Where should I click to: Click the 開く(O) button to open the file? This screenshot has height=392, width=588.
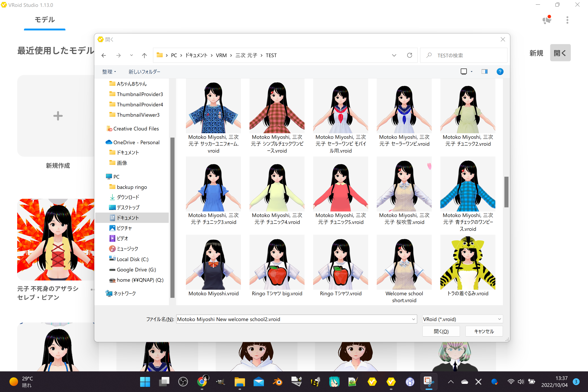click(441, 331)
